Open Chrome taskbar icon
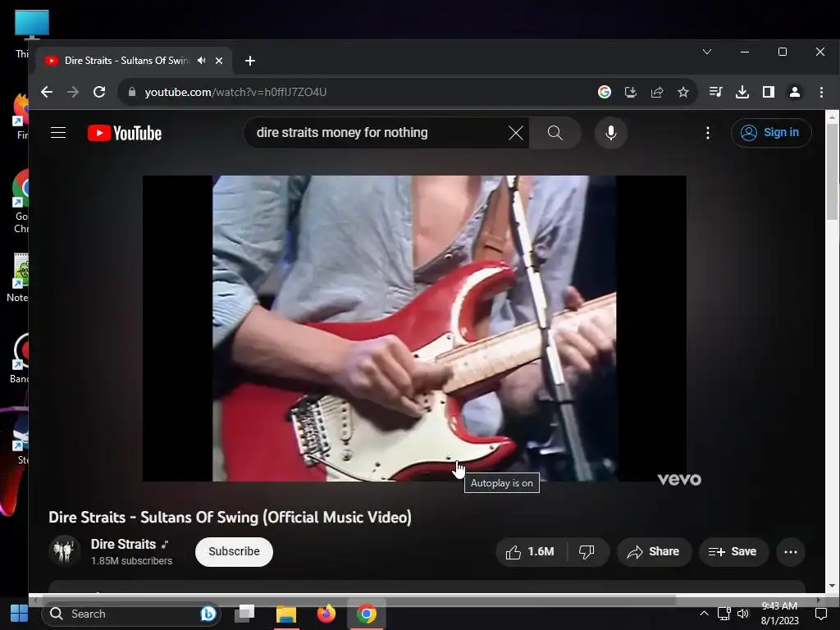 pos(367,614)
